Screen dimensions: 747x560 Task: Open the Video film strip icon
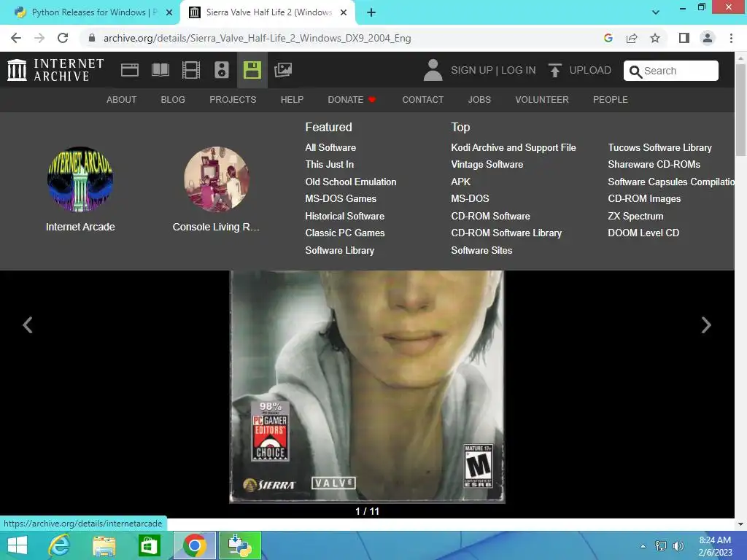click(191, 70)
